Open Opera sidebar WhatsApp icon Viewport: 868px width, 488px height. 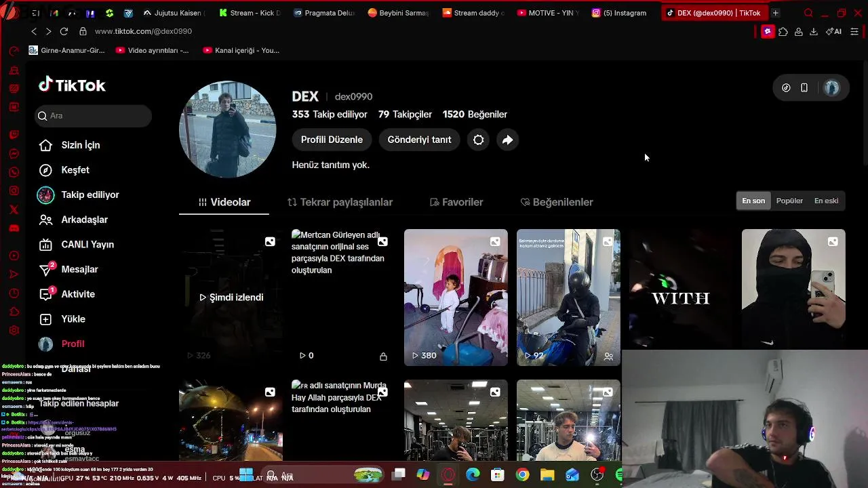point(14,172)
